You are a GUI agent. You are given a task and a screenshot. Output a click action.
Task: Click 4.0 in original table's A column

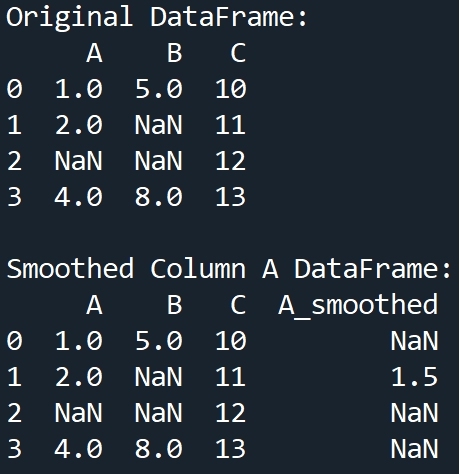79,197
